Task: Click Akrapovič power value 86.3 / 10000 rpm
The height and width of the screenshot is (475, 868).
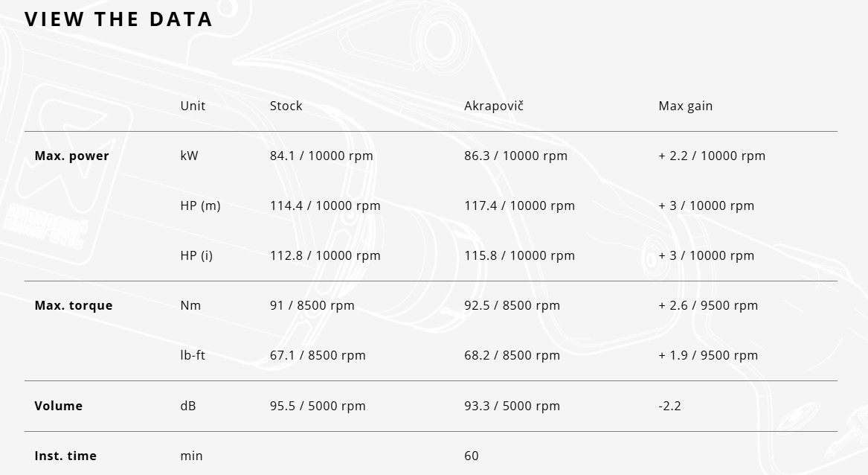Action: pos(515,156)
